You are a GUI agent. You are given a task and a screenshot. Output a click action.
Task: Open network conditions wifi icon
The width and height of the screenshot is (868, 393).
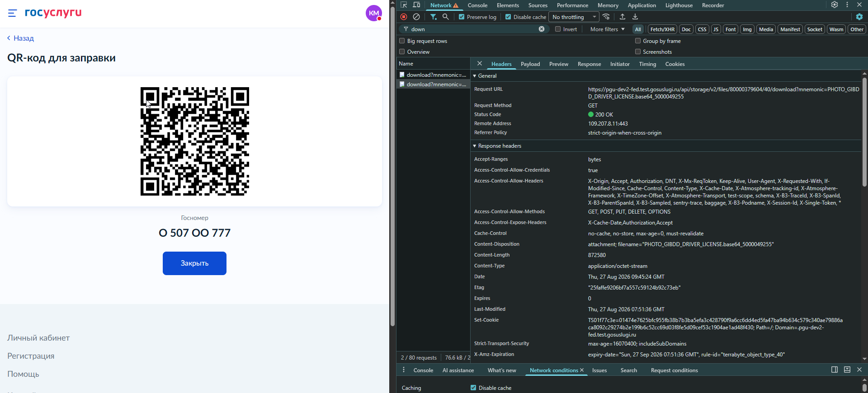[x=606, y=17]
